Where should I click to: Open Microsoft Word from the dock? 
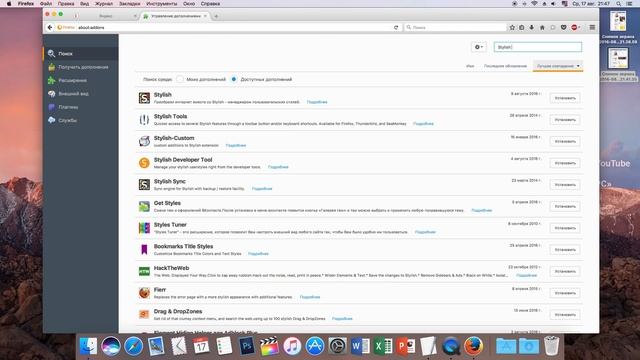[x=360, y=346]
